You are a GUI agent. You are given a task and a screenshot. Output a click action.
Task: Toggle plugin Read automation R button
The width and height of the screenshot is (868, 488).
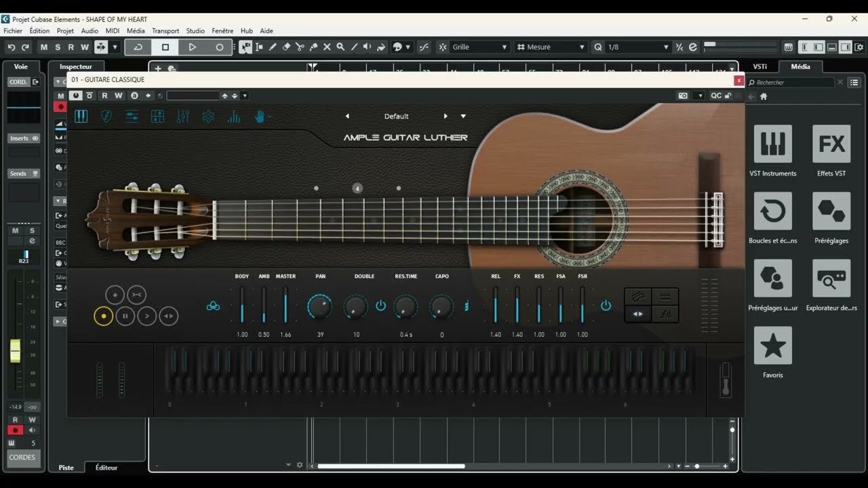point(105,96)
